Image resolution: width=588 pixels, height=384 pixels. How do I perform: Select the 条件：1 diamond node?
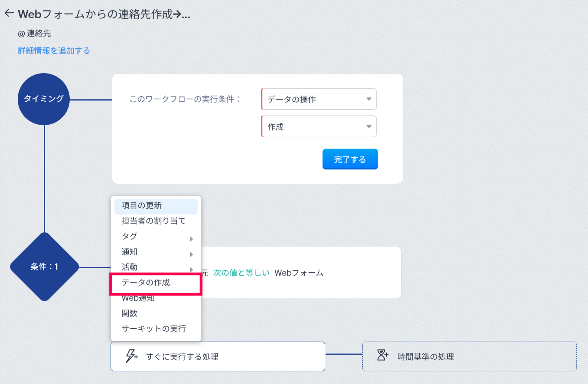click(44, 267)
